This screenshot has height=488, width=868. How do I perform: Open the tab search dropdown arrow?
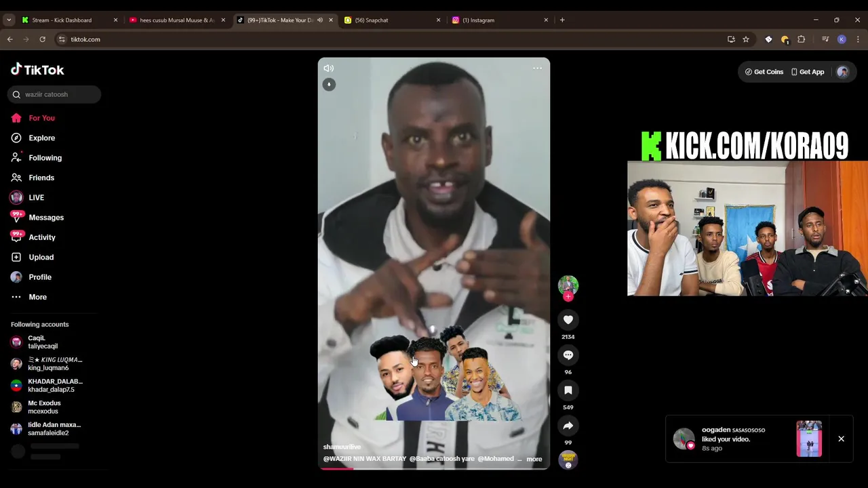[9, 20]
